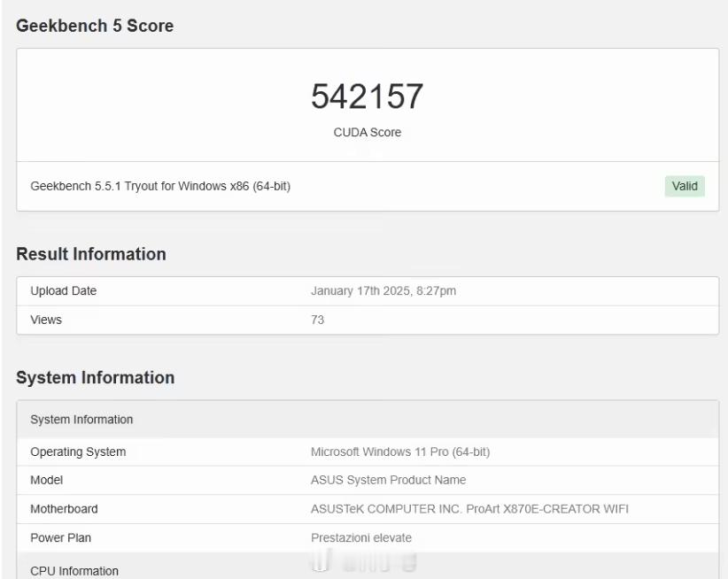Click the Upload Date label
The width and height of the screenshot is (728, 579).
64,291
